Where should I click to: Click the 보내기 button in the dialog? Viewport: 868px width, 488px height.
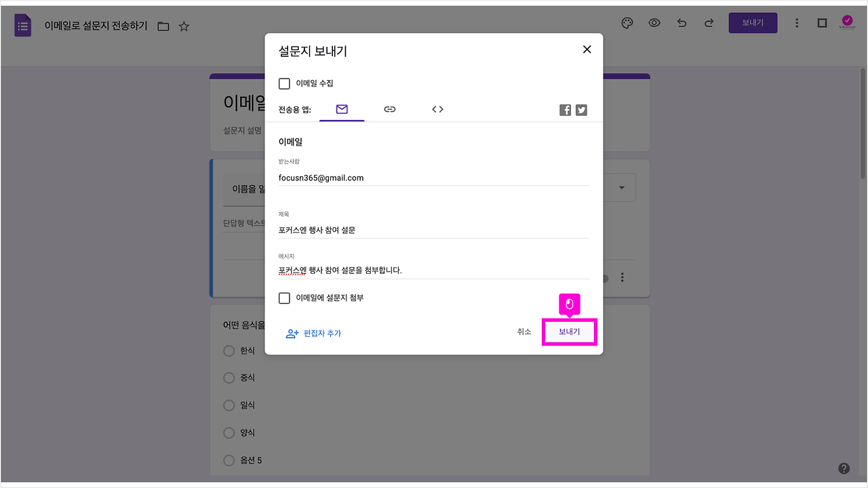[x=569, y=331]
